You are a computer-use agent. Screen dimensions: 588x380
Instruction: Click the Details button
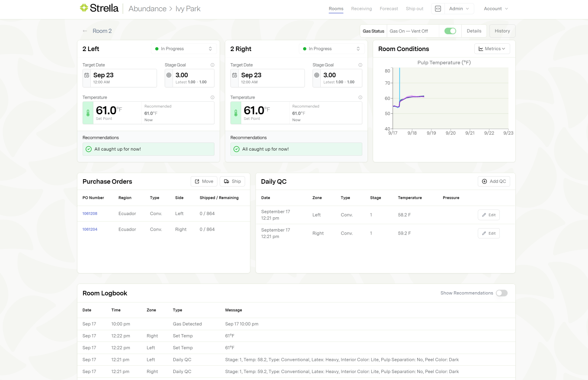click(x=474, y=31)
